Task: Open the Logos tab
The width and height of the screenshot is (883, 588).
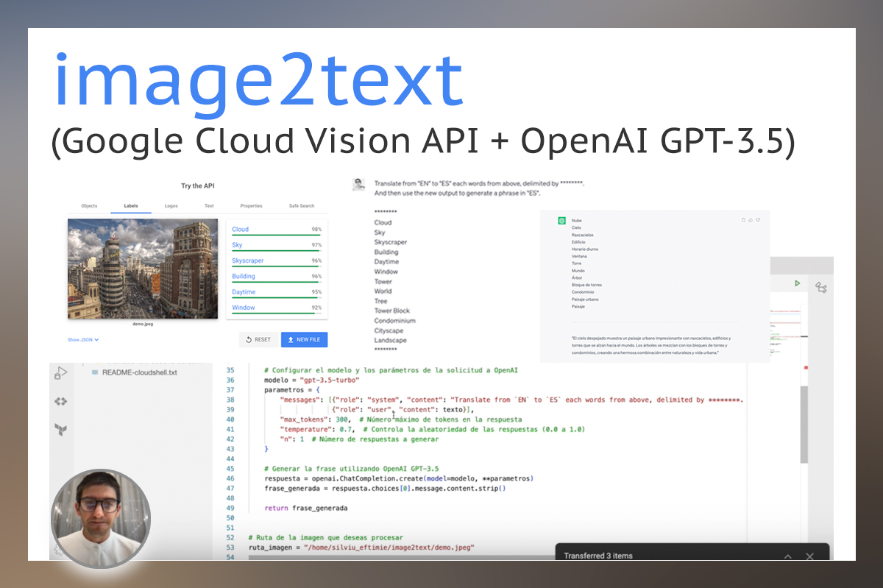Action: pyautogui.click(x=171, y=206)
